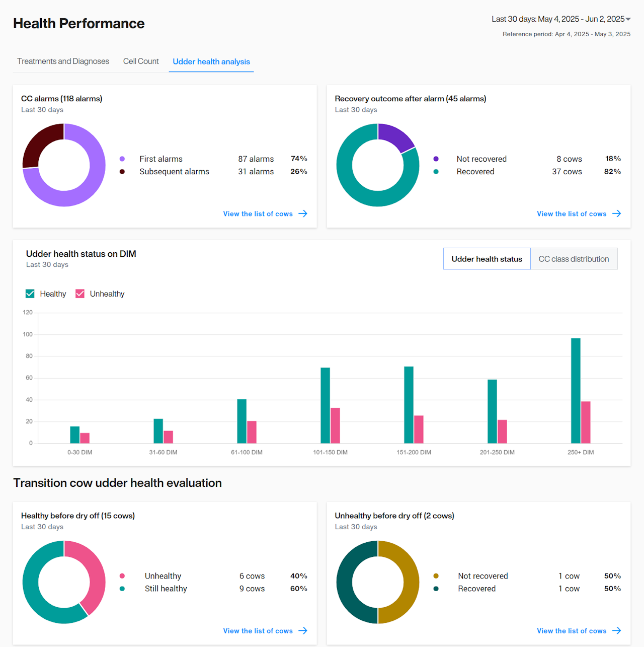Click arrow icon in Recovery outcome card
The width and height of the screenshot is (644, 647).
tap(616, 213)
